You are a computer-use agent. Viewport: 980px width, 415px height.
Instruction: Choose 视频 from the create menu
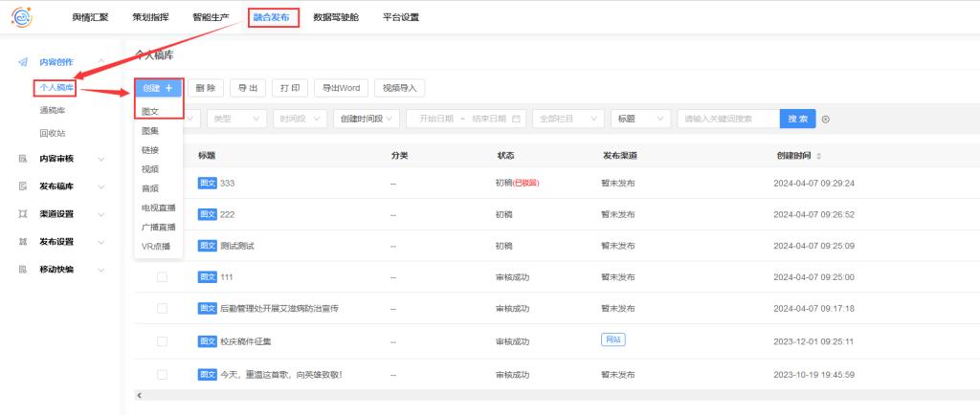(150, 168)
